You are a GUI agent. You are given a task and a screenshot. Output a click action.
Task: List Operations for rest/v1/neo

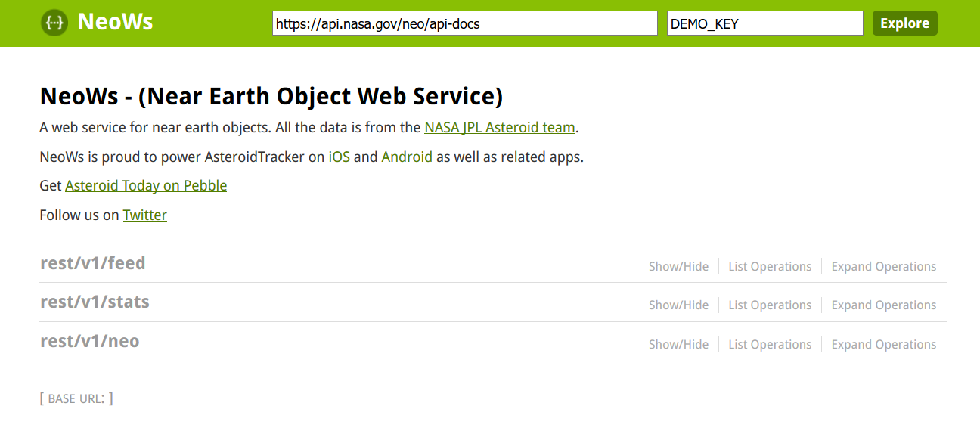770,344
